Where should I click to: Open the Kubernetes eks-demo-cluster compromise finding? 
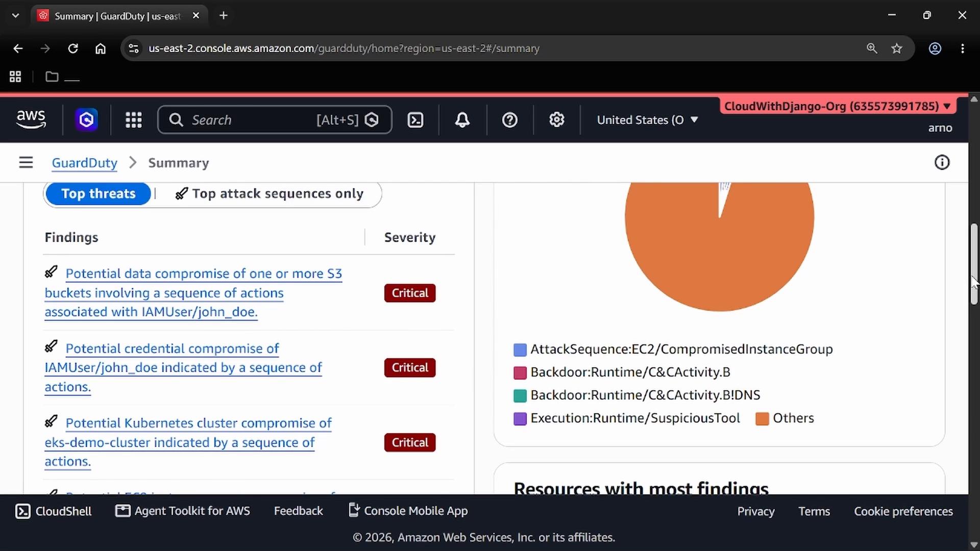[x=188, y=442]
